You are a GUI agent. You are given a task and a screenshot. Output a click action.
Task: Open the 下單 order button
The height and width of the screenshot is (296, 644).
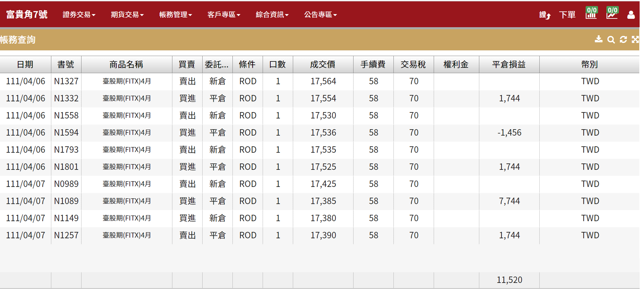pos(567,15)
